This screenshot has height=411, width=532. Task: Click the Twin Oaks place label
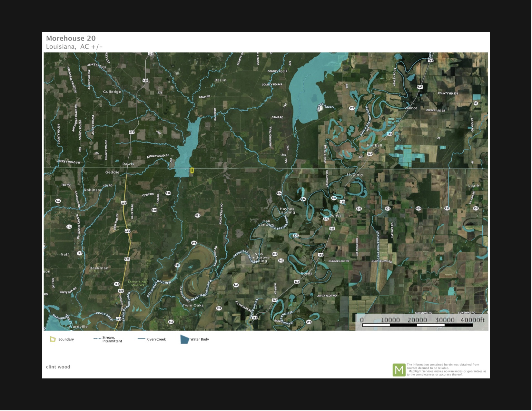click(x=193, y=305)
